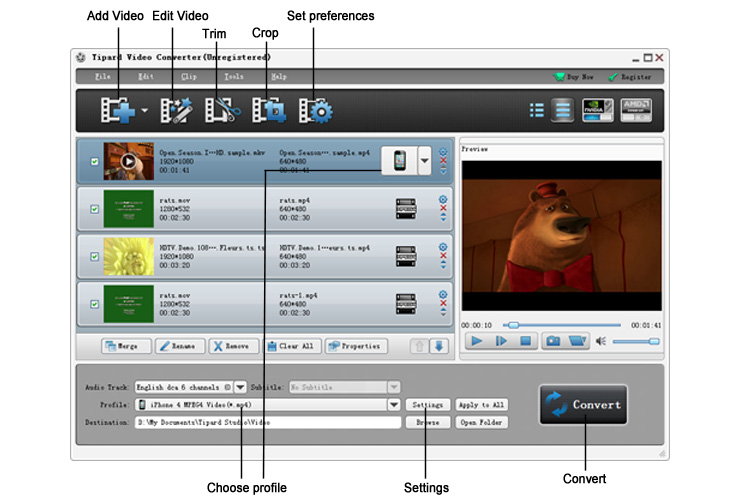Expand the Add Video dropdown arrow
Image resolution: width=750 pixels, height=500 pixels.
click(x=144, y=111)
